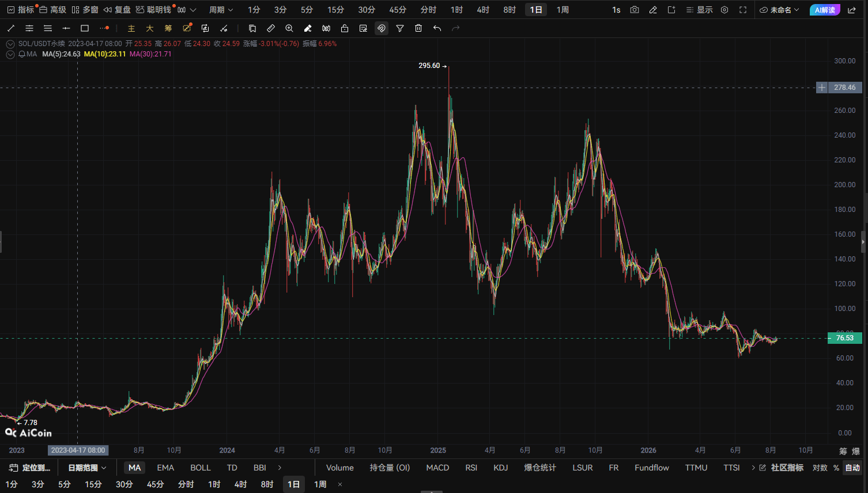Toggle the % percentage scale
Viewport: 868px width, 493px height.
[836, 468]
